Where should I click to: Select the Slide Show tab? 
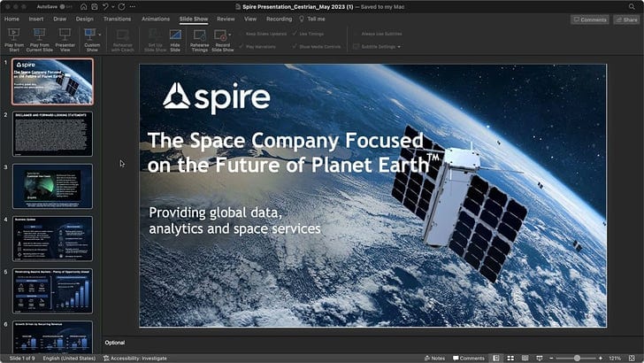pos(194,19)
